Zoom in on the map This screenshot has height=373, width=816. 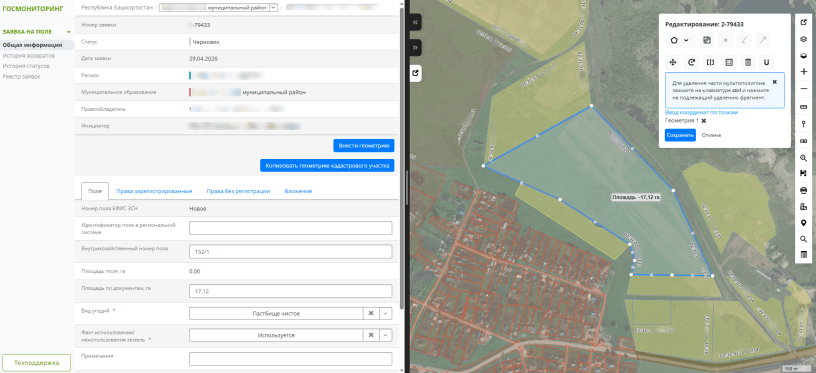pos(804,72)
